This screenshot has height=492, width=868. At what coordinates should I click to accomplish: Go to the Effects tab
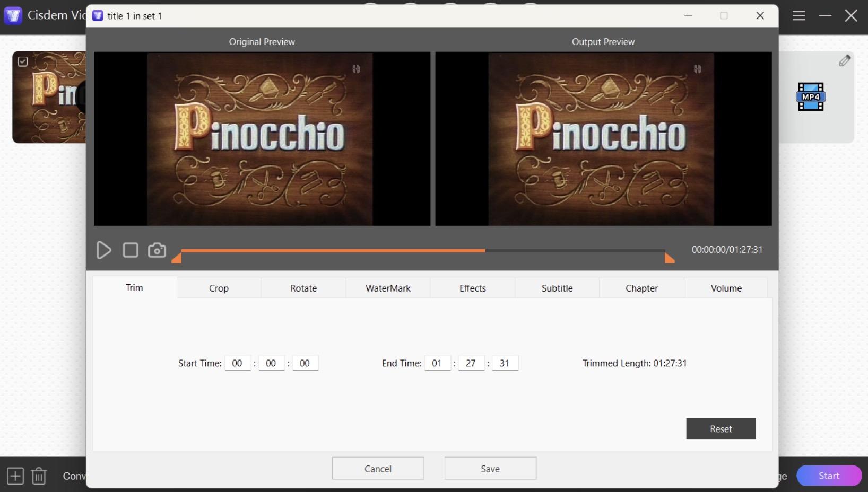473,288
